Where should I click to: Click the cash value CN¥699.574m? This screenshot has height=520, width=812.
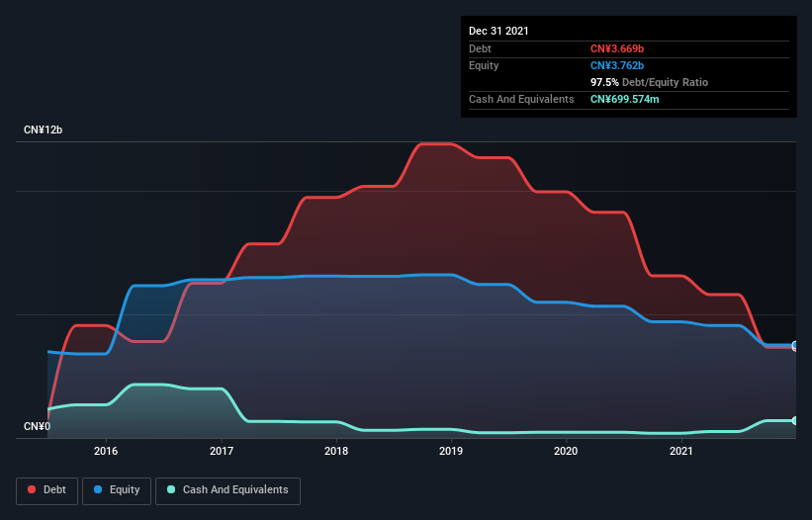pos(625,99)
